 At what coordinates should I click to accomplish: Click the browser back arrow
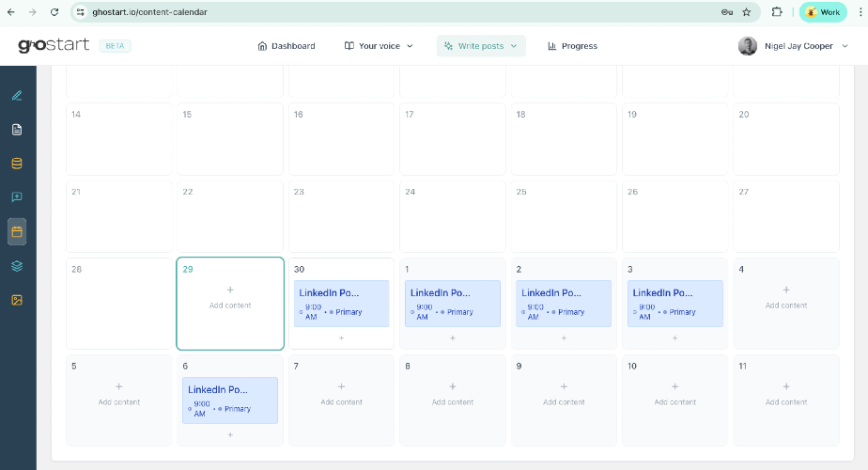point(11,12)
